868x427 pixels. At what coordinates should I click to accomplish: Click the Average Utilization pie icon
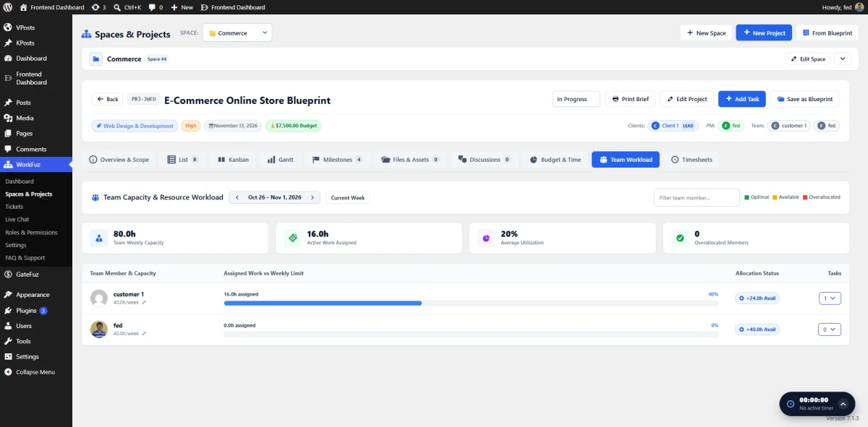click(x=486, y=238)
